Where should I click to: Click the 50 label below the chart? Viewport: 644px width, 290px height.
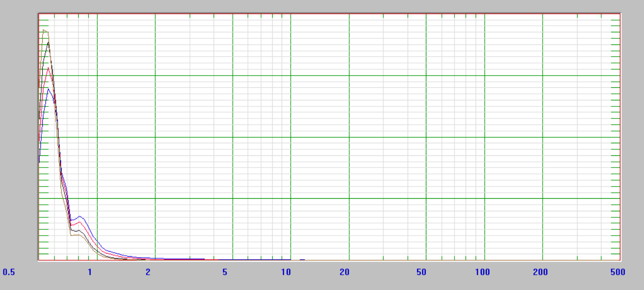(x=421, y=272)
